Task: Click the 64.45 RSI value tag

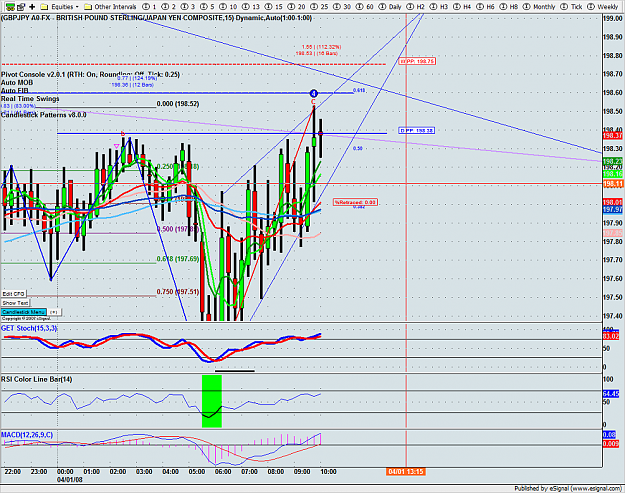Action: coord(611,394)
